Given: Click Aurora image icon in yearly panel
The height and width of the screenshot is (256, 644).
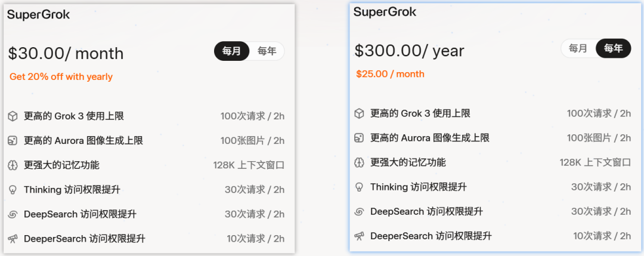Looking at the screenshot, I should [359, 138].
